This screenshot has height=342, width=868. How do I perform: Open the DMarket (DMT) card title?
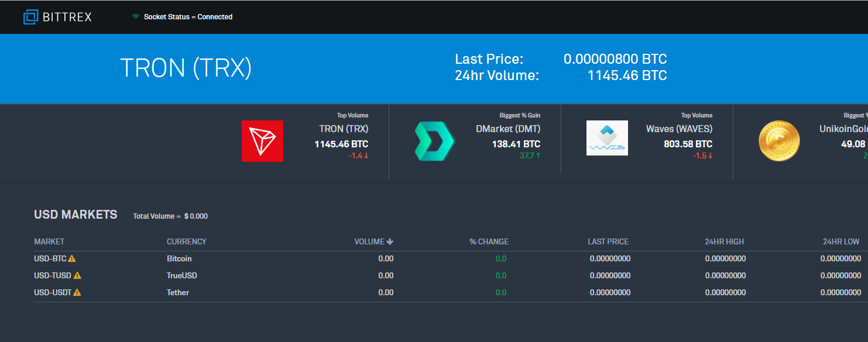[x=508, y=129]
